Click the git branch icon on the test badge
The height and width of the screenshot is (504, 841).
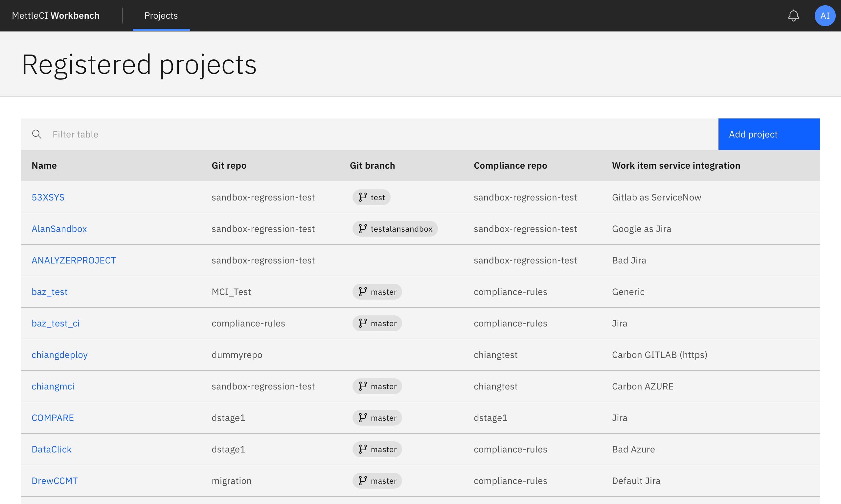pos(362,197)
